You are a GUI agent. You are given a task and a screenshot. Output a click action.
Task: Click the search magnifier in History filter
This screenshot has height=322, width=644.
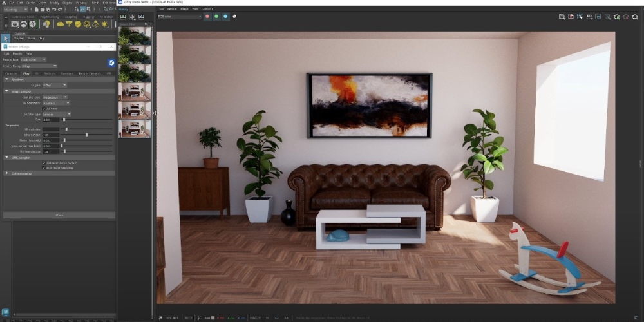[x=146, y=24]
